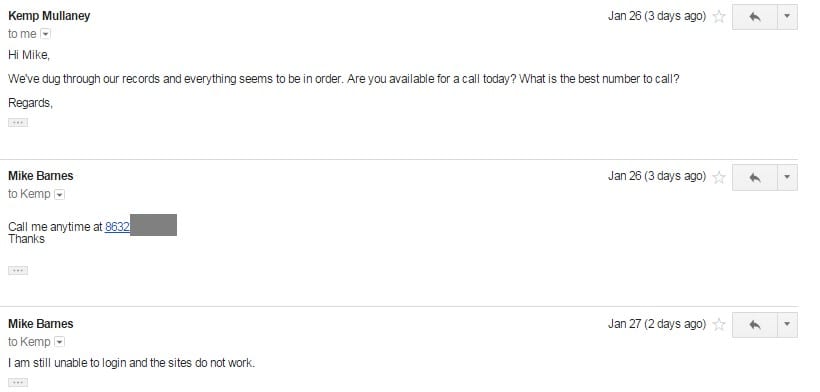Reply to Kemp Mullaney's email

(755, 17)
